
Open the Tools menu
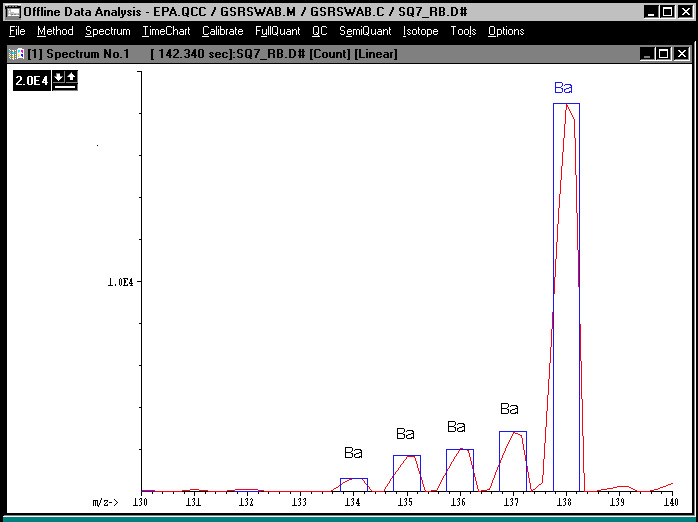[x=463, y=31]
